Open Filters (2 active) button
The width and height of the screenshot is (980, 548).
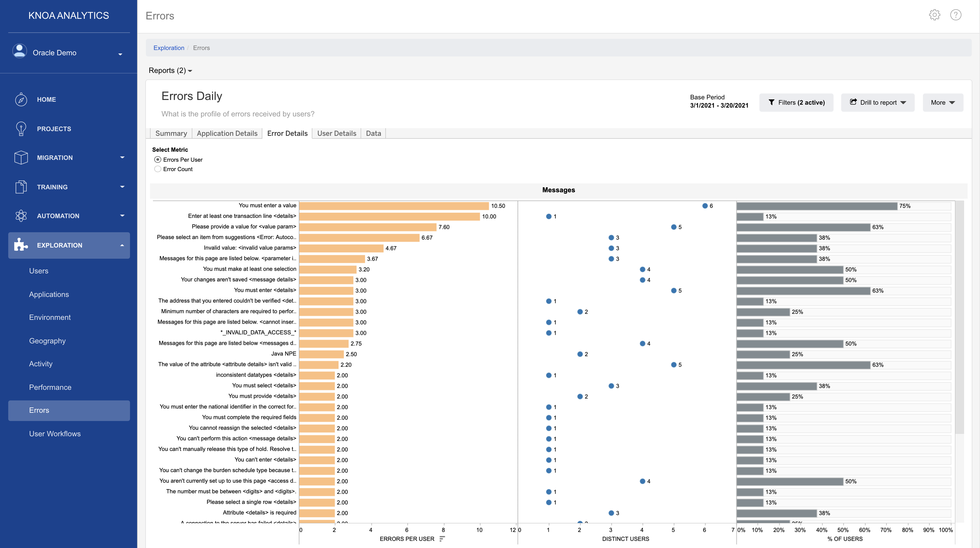(x=796, y=102)
